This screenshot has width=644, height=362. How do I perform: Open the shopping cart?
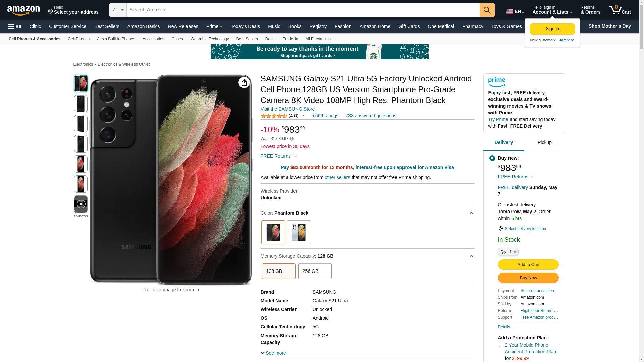(x=620, y=10)
